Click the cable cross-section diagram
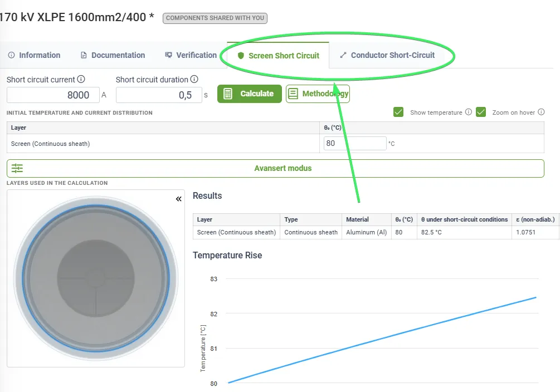The image size is (560, 392). [96, 278]
